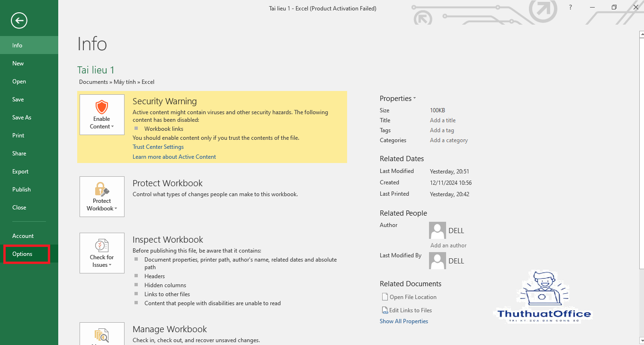The height and width of the screenshot is (345, 644).
Task: Minimize the Excel window
Action: [592, 7]
